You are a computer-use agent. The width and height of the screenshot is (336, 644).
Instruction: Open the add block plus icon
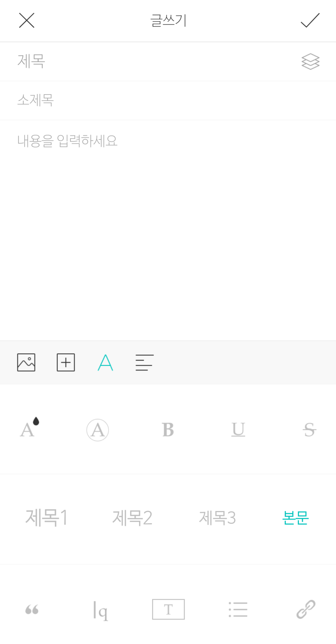pyautogui.click(x=66, y=363)
